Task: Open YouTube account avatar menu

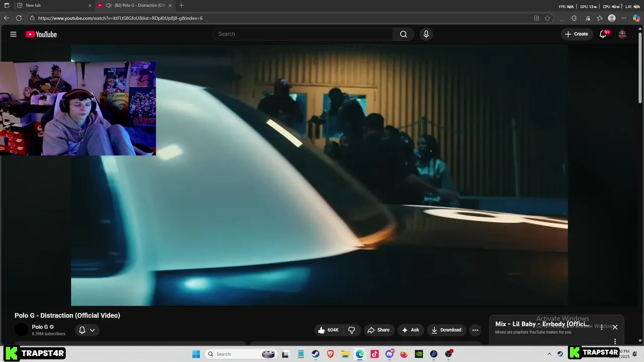Action: tap(622, 34)
